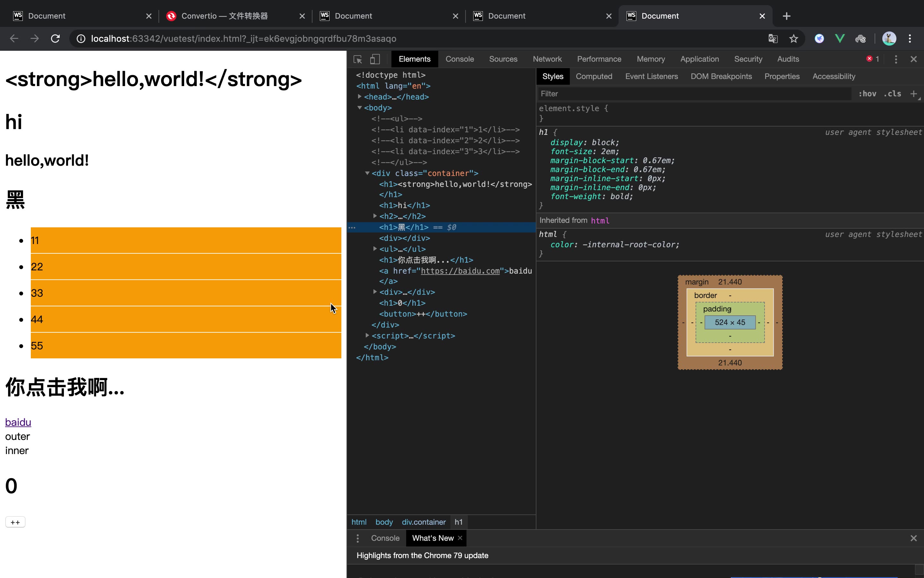Viewport: 924px width, 578px height.
Task: Expand the ul element node
Action: (375, 249)
